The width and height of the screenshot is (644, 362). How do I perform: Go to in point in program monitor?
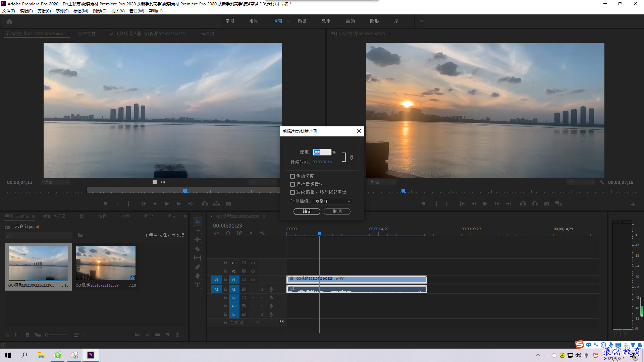pos(462,204)
